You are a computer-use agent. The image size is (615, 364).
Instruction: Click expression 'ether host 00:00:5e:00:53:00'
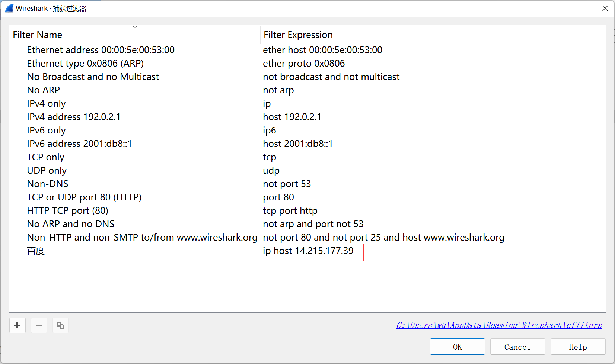[322, 50]
